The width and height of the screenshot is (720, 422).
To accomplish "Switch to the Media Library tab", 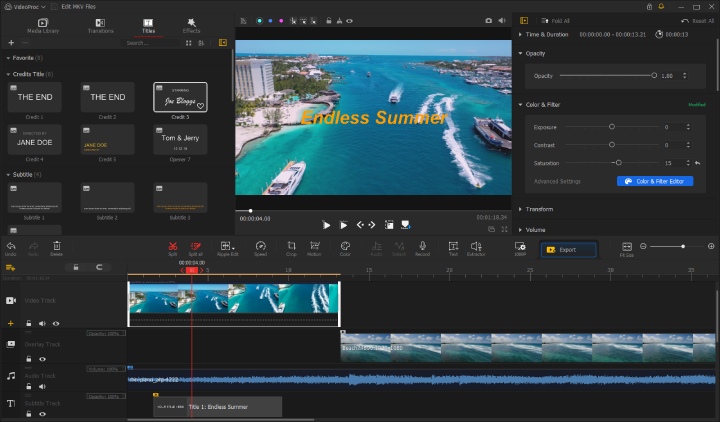I will pos(43,25).
